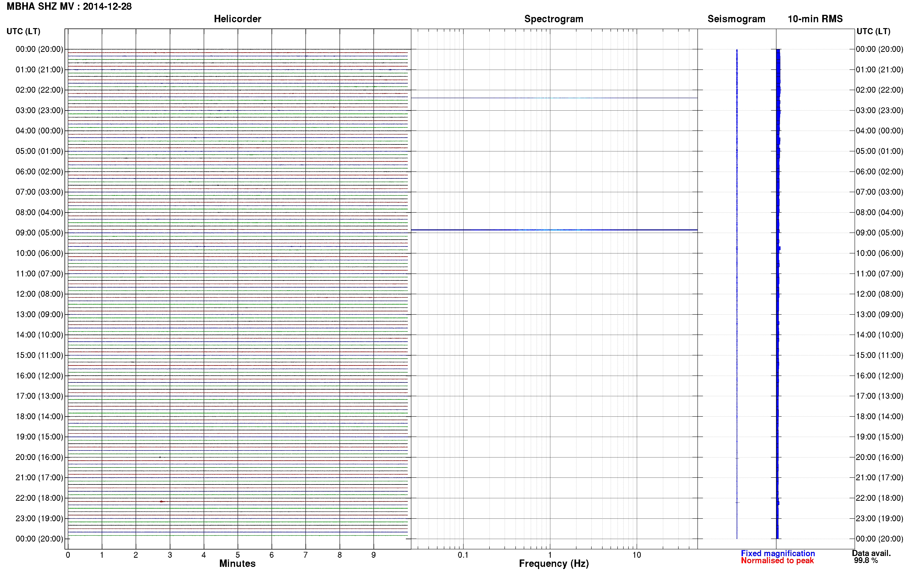Click "09:00 (05:00)" on the right time axis
This screenshot has height=578, width=924.
click(x=879, y=233)
